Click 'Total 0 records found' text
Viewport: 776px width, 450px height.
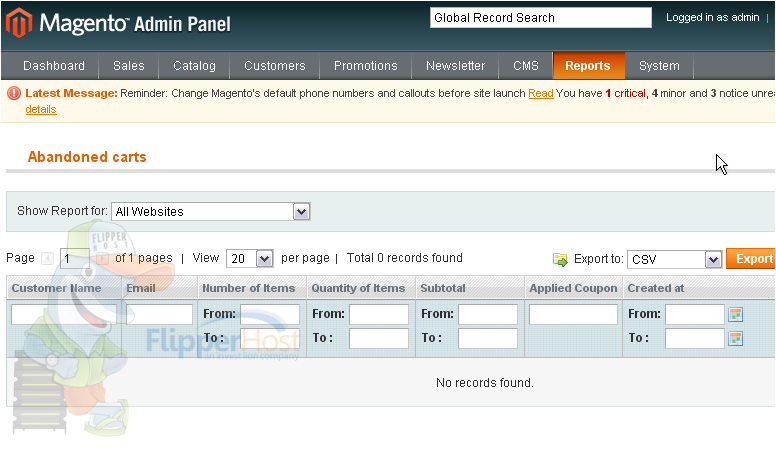pyautogui.click(x=405, y=258)
